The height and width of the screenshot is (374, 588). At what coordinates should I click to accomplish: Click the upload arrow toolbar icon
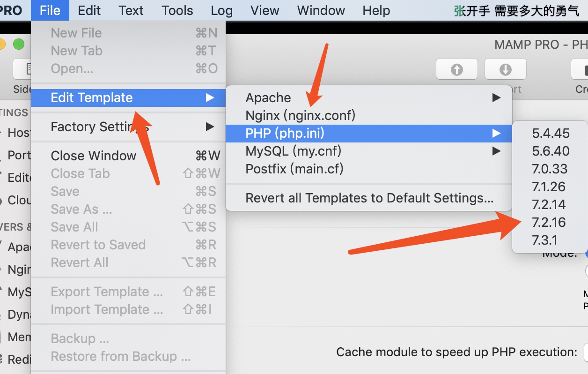(456, 69)
